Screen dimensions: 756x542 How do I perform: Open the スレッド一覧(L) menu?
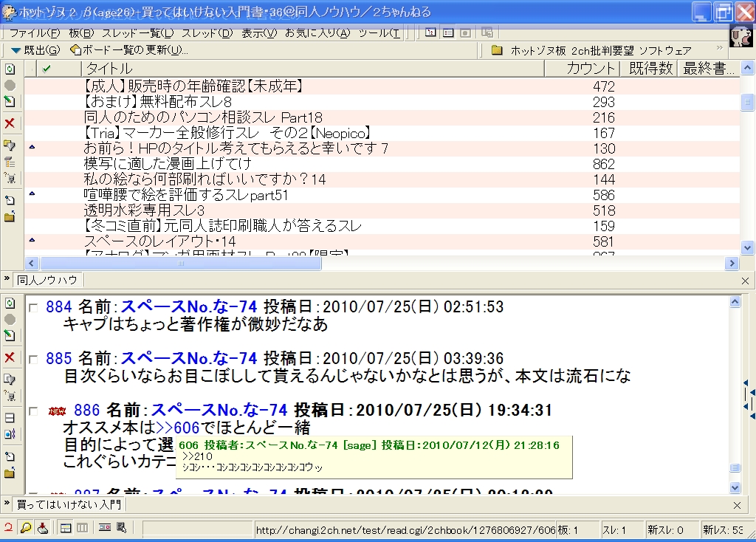coord(137,32)
